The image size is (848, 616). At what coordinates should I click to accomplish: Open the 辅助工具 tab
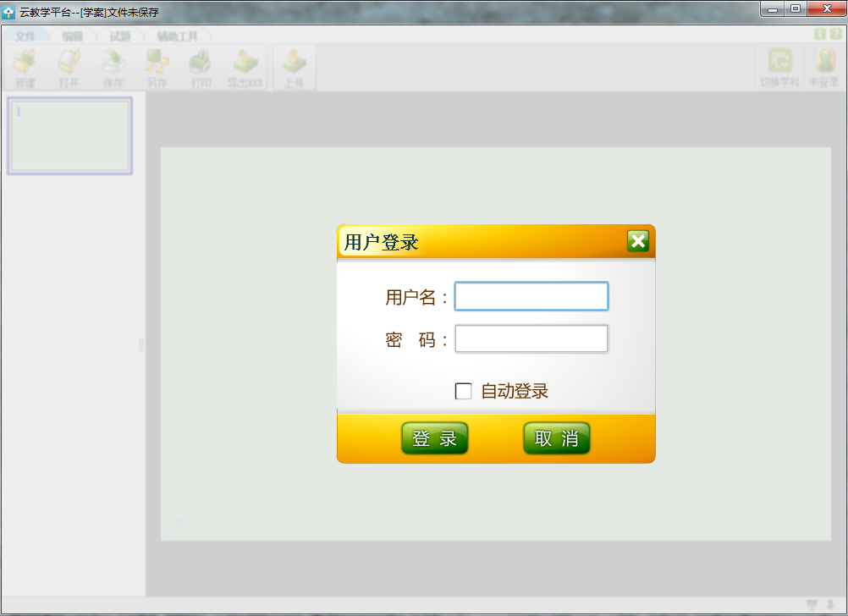click(x=177, y=36)
